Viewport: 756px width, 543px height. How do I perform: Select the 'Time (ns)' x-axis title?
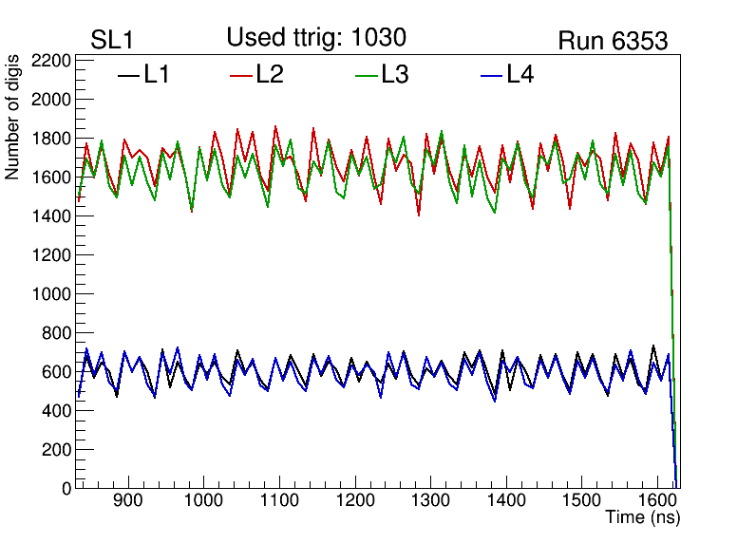point(643,518)
